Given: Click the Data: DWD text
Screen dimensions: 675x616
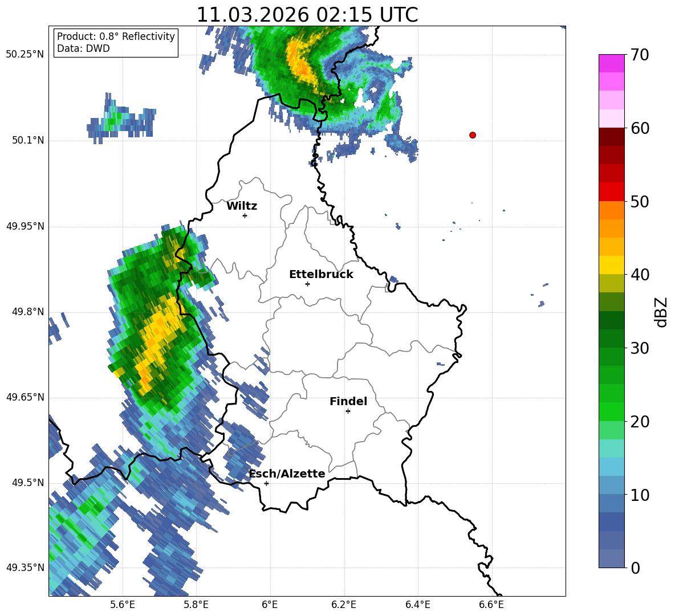Looking at the screenshot, I should [x=83, y=48].
